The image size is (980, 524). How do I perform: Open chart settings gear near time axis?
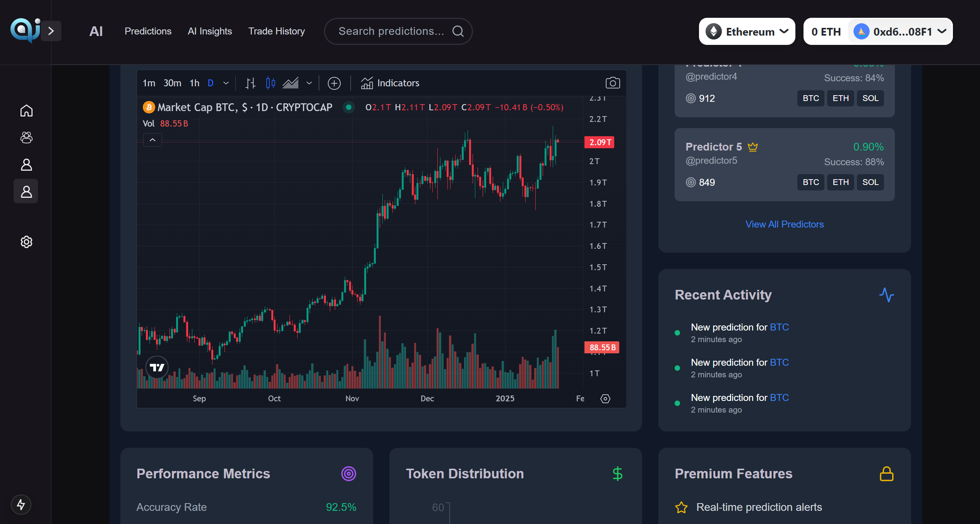tap(605, 399)
